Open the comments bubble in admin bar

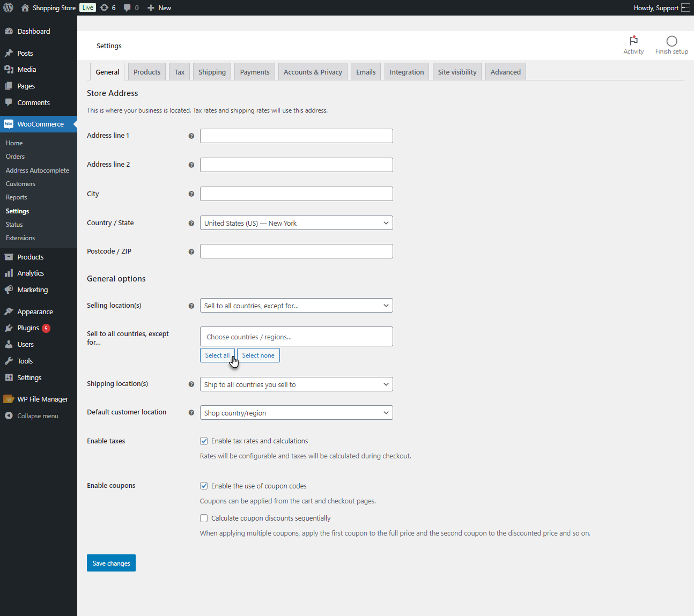(x=127, y=8)
